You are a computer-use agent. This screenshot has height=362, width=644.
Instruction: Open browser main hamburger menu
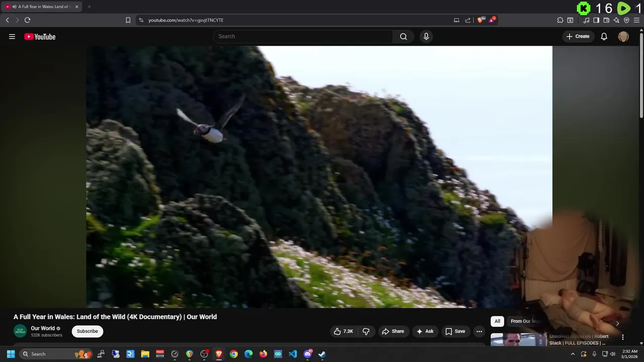[636, 20]
